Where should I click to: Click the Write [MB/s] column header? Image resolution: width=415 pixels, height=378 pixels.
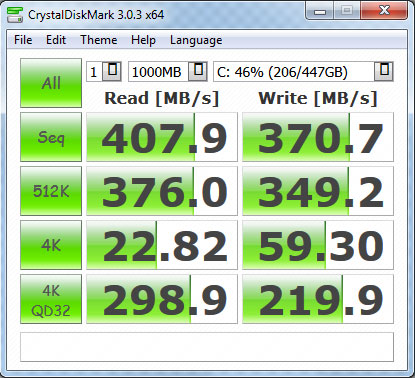click(318, 98)
